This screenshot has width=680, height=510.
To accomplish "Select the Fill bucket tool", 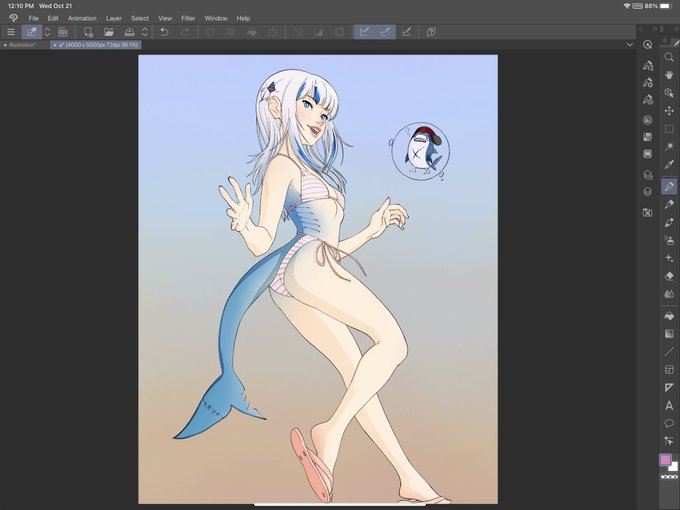I will [669, 316].
